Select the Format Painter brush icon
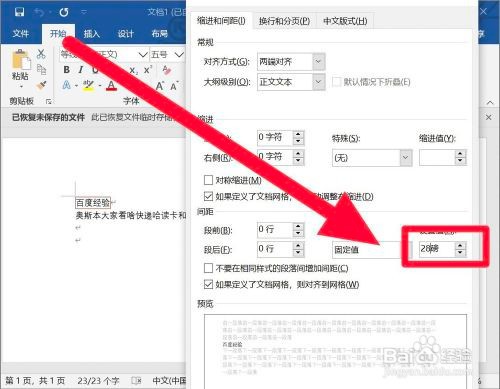Image resolution: width=500 pixels, height=389 pixels. point(41,86)
